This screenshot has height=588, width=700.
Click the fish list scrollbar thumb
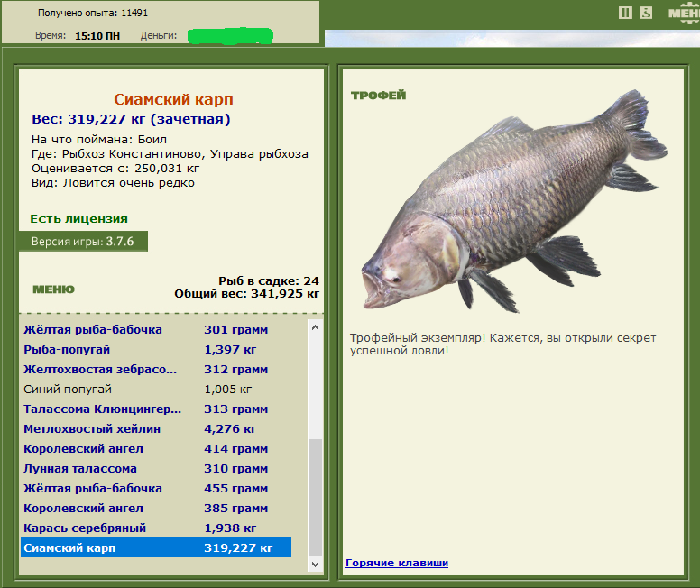point(315,498)
